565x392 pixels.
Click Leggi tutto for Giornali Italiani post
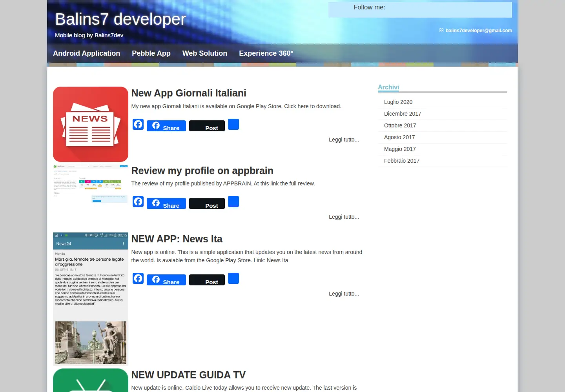(x=344, y=140)
